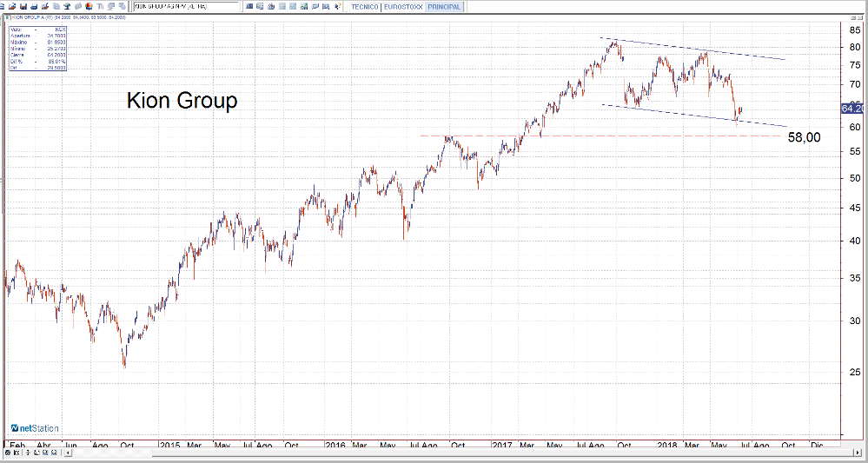The width and height of the screenshot is (868, 463).
Task: Click the left arrow of the horizontal scrollbar
Action: pos(68,453)
